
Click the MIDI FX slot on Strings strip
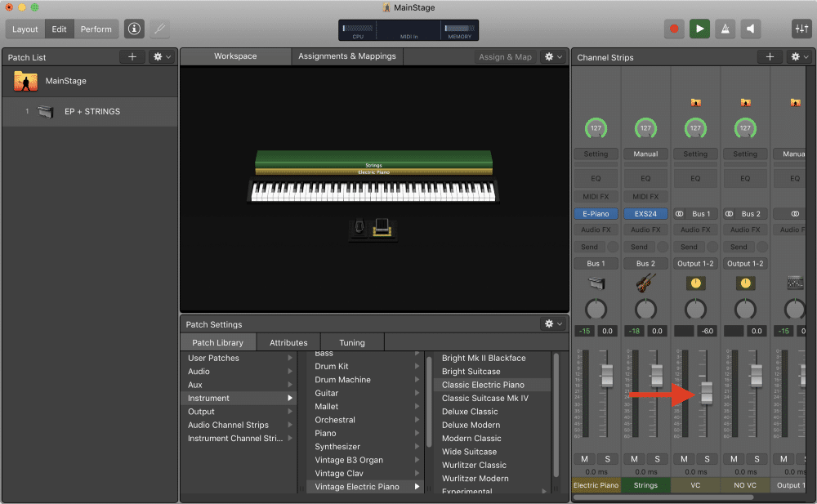point(645,197)
